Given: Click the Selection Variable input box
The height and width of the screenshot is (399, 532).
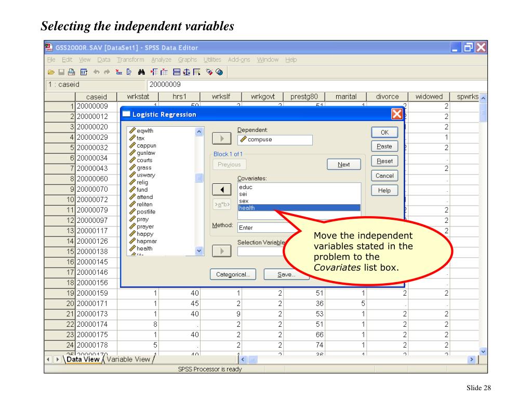Looking at the screenshot, I should coord(261,251).
